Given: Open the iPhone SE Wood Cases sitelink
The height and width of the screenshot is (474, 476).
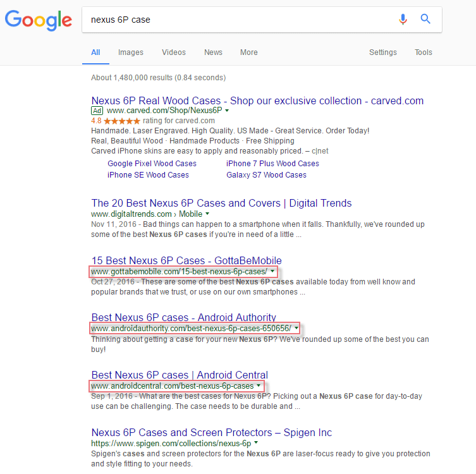Looking at the screenshot, I should (148, 175).
